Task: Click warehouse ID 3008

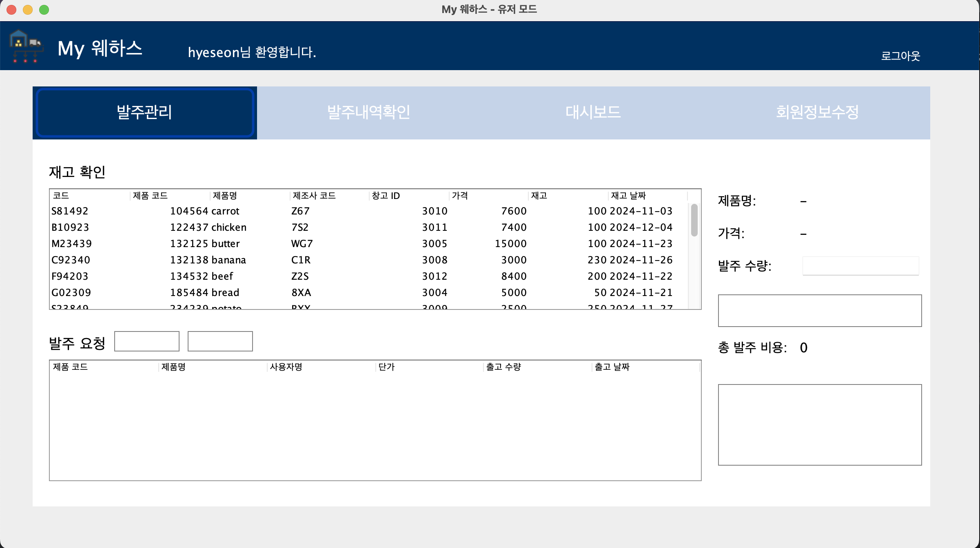Action: coord(435,260)
